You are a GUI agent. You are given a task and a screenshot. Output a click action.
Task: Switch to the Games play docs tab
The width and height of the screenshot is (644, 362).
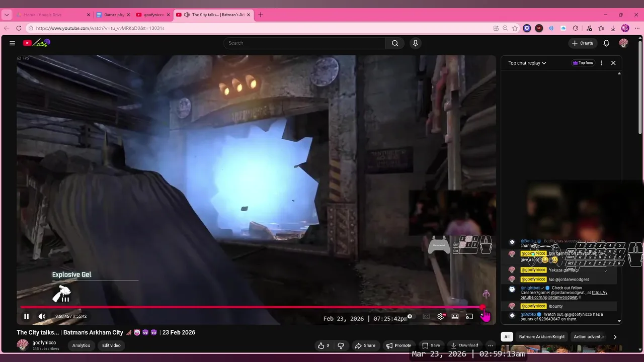pyautogui.click(x=114, y=15)
